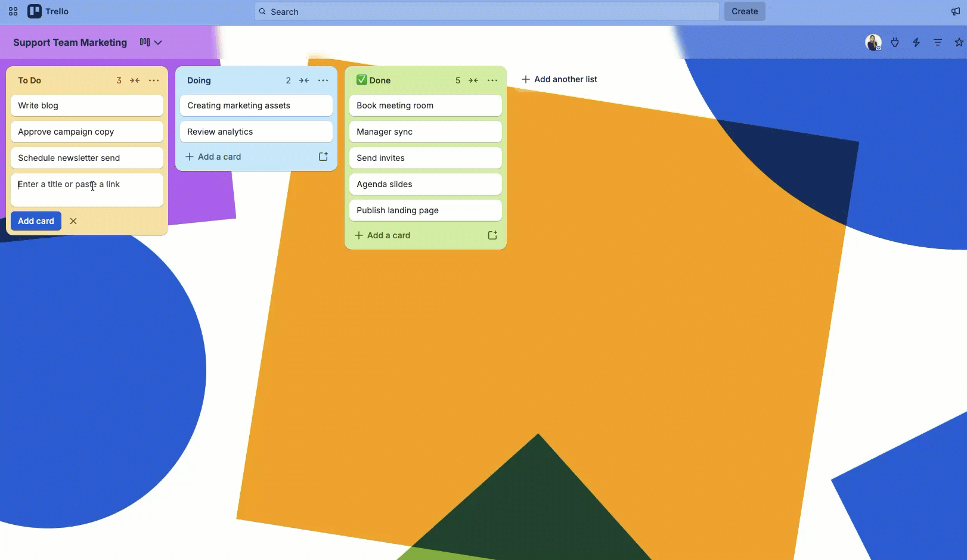Open the Doing list actions menu
This screenshot has width=967, height=560.
tap(323, 80)
